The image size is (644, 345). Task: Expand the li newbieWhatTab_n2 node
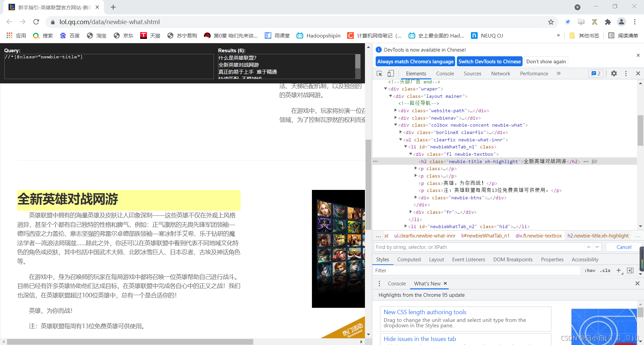pos(406,226)
